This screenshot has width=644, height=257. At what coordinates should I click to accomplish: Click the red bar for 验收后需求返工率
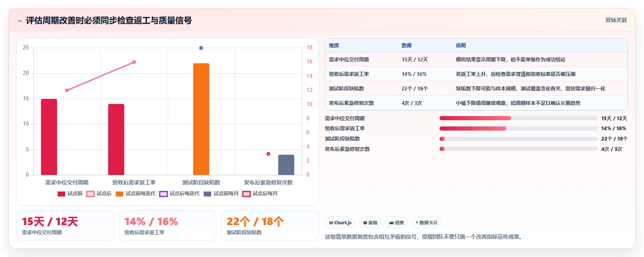pos(116,139)
